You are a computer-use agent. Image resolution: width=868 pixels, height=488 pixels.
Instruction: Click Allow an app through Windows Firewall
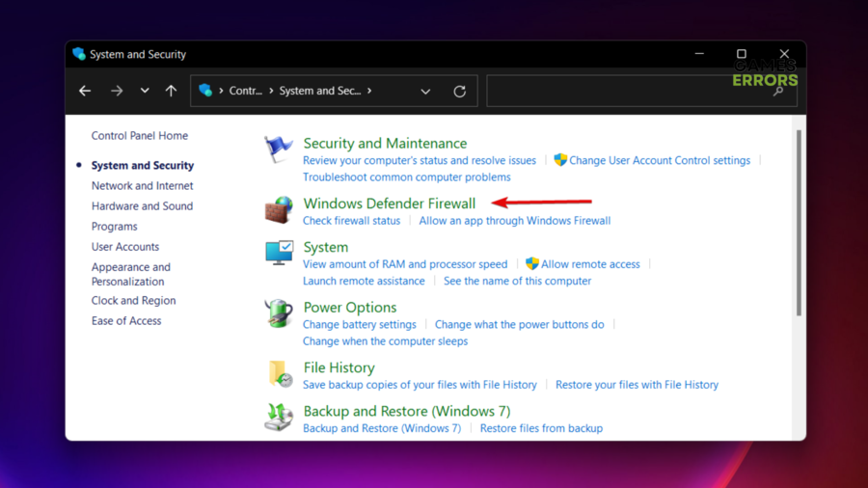(x=514, y=221)
